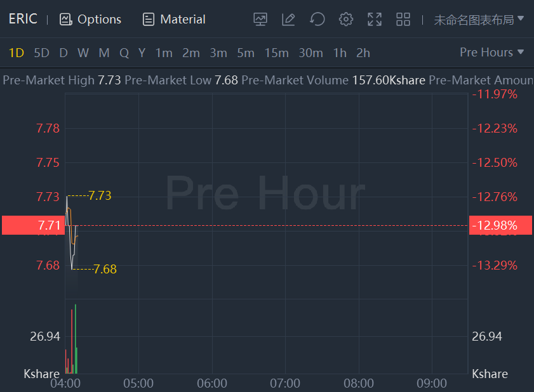Expand chart to fullscreen

375,19
